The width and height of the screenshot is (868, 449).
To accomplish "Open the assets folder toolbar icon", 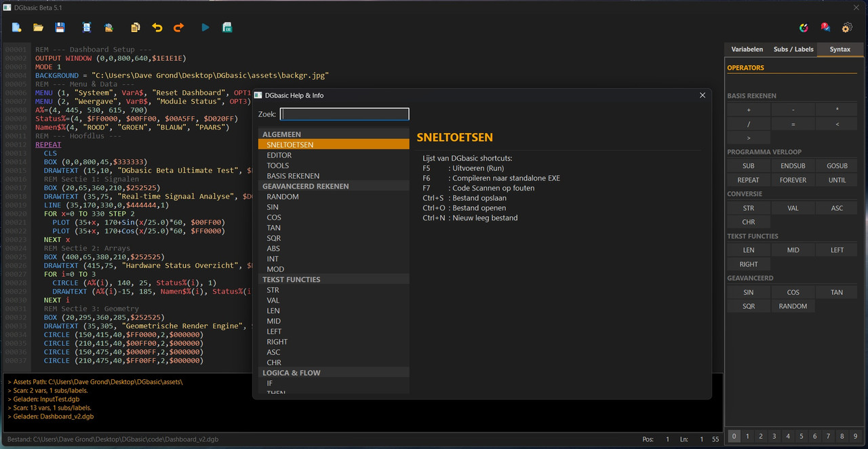I will [108, 28].
